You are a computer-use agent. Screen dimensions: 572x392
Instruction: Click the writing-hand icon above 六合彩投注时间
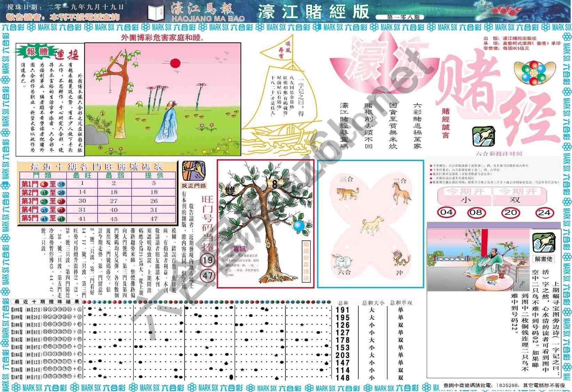(x=484, y=137)
